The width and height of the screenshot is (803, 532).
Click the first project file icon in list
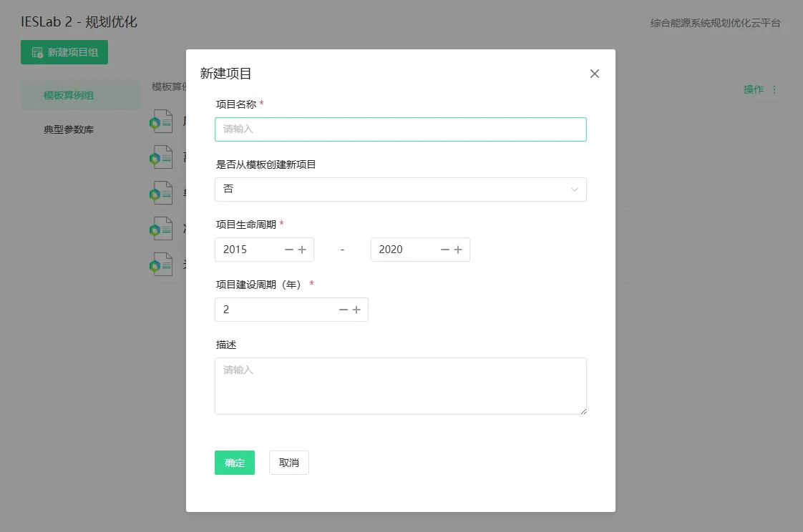click(161, 122)
